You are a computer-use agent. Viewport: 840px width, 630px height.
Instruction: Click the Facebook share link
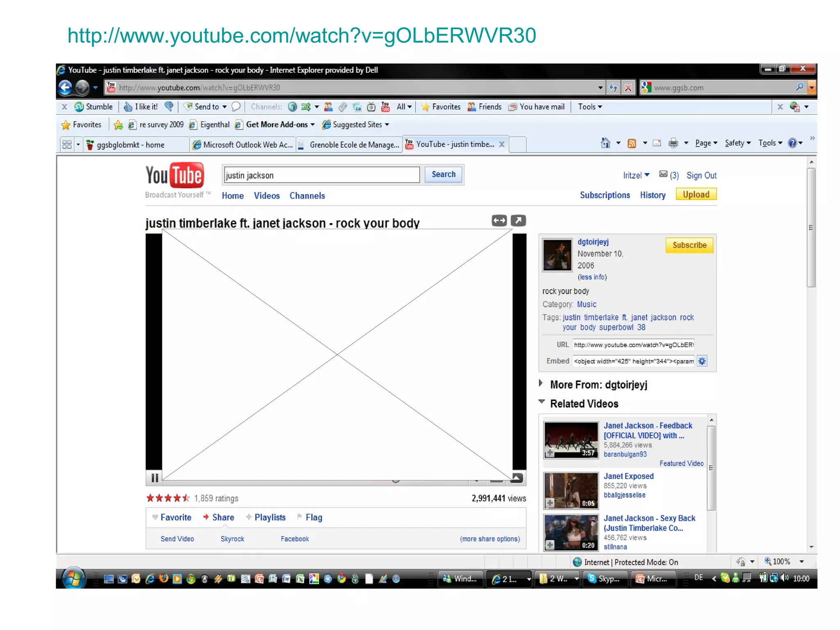click(294, 539)
